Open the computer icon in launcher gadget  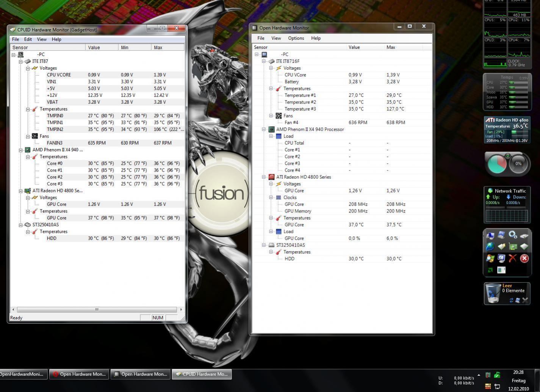pyautogui.click(x=490, y=236)
